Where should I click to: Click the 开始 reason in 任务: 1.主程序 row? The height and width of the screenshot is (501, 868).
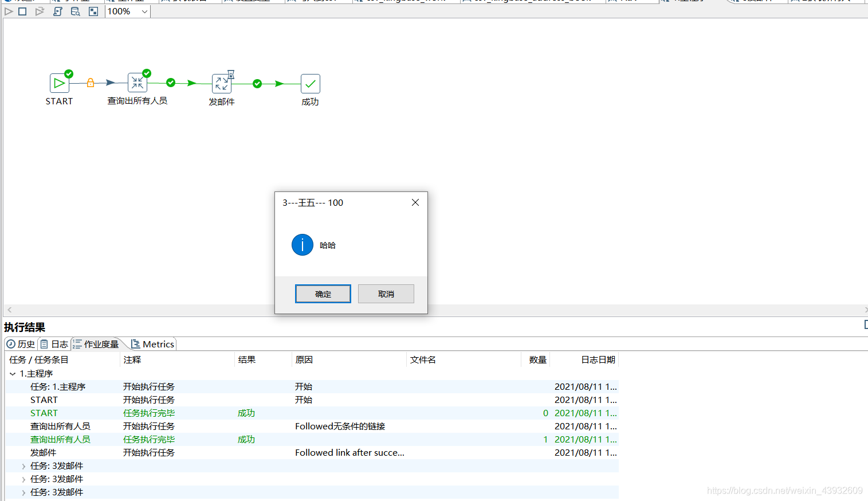[x=304, y=386]
